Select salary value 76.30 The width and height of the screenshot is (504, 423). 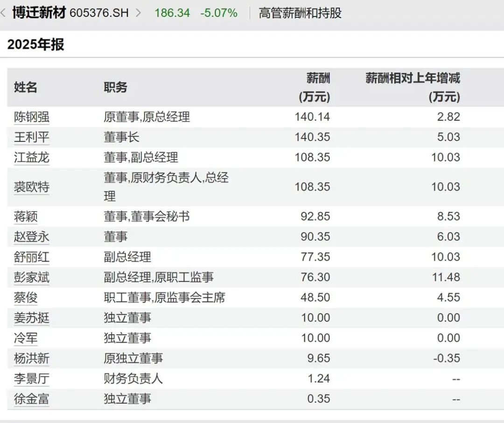(315, 277)
